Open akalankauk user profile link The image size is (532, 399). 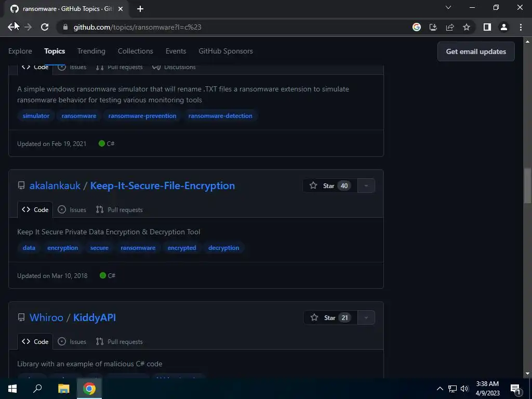tap(55, 185)
